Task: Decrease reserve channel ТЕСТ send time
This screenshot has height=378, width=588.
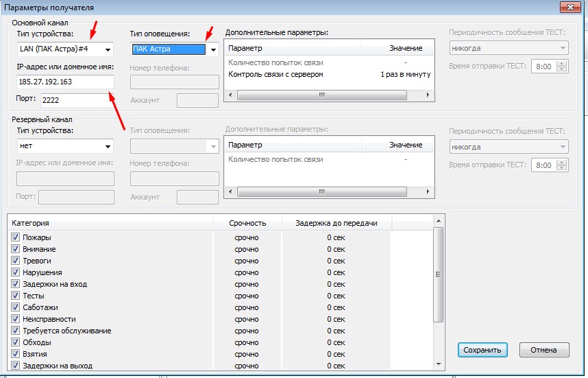Action: [562, 168]
